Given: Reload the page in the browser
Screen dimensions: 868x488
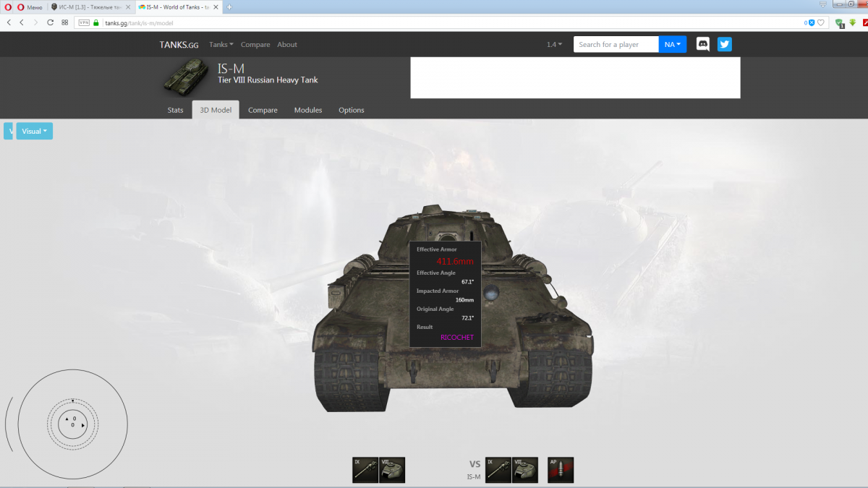Looking at the screenshot, I should [50, 22].
